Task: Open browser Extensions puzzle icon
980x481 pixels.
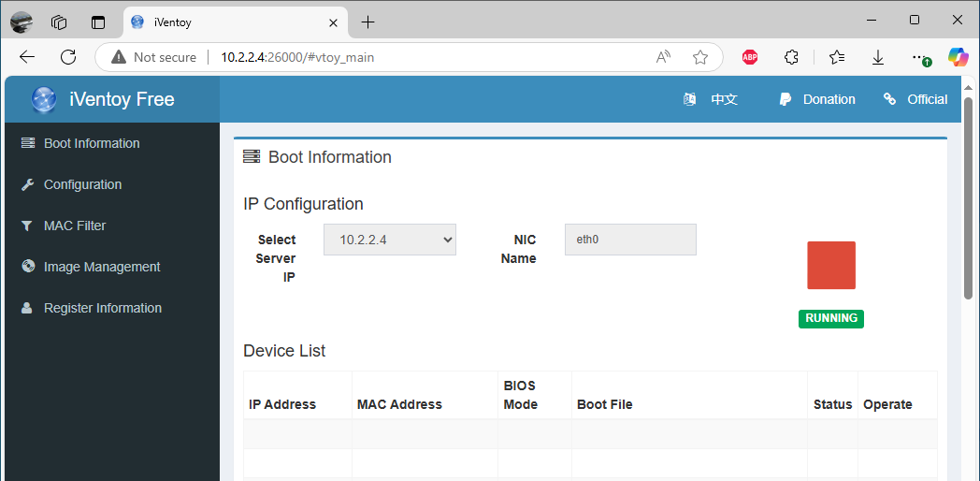Action: (791, 57)
